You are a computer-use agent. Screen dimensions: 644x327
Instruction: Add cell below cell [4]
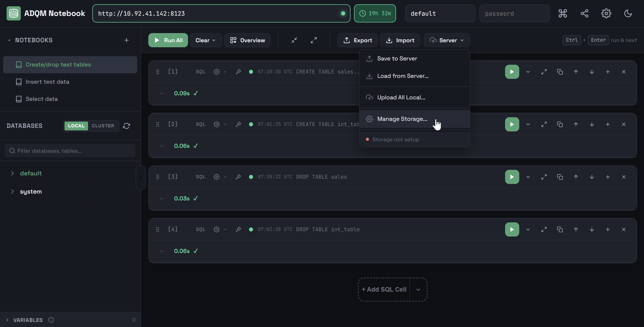pyautogui.click(x=608, y=229)
